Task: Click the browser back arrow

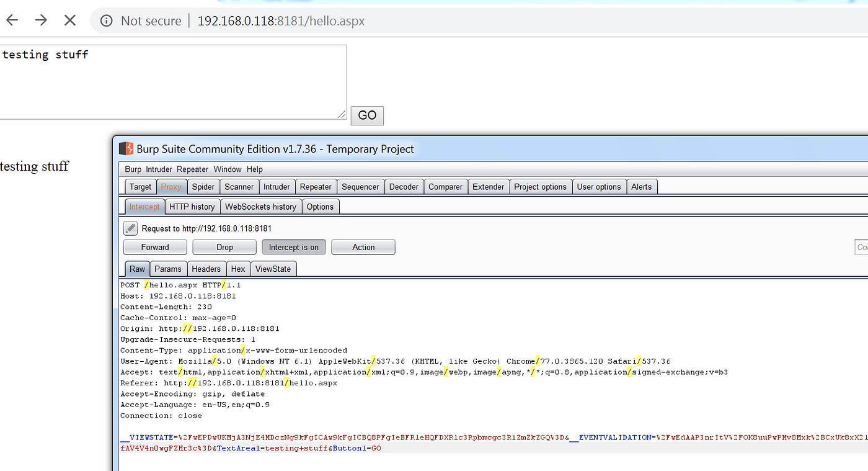Action: (x=12, y=20)
